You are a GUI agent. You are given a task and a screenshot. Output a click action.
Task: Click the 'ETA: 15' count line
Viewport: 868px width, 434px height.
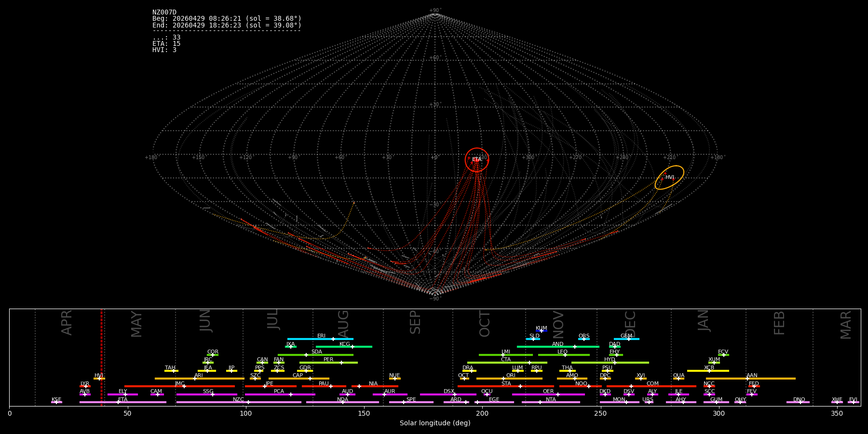(166, 44)
